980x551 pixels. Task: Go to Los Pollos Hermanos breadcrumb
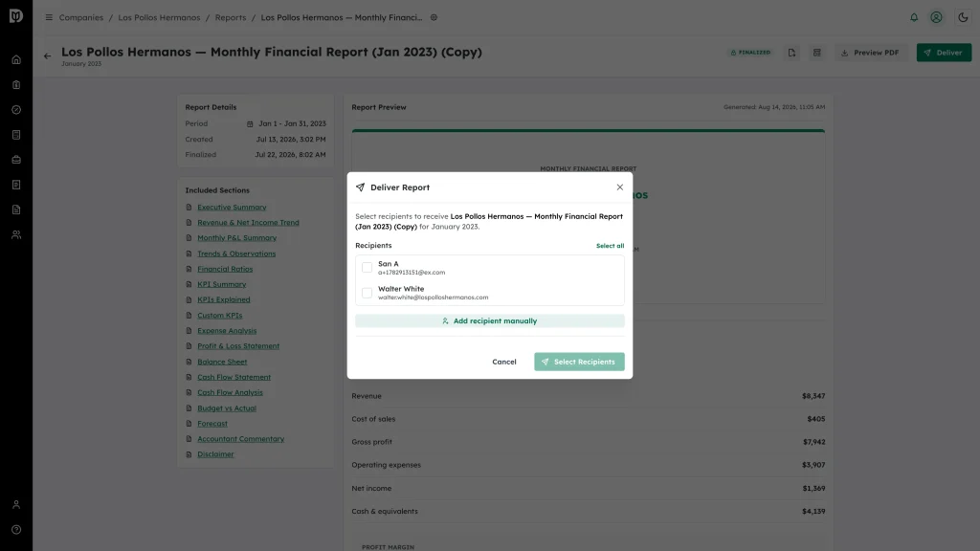(159, 17)
